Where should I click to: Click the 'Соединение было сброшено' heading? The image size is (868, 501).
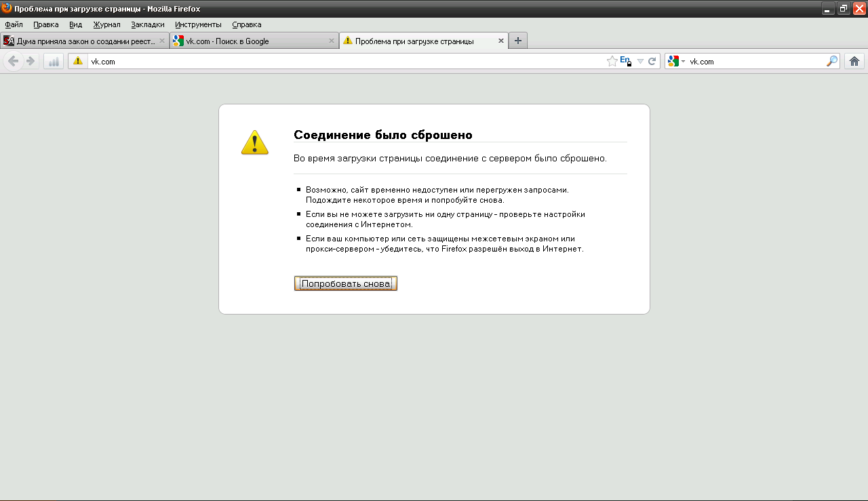click(x=383, y=135)
